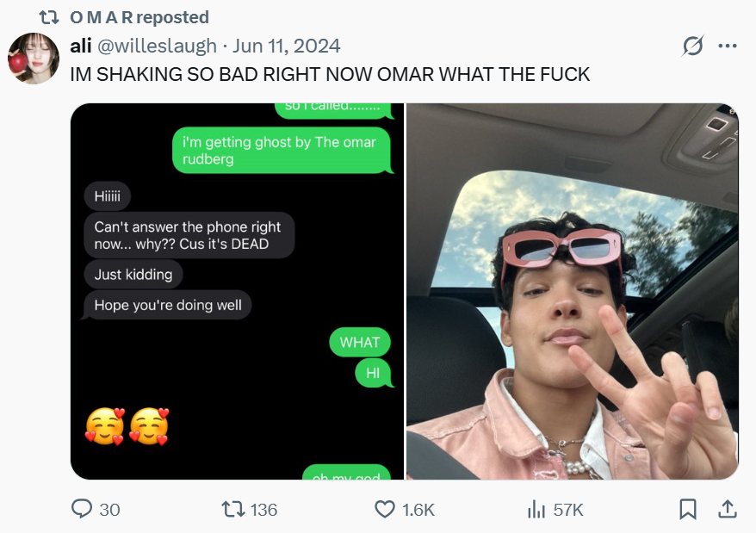Click ali's profile avatar picture
Screen dimensions: 756x533
pyautogui.click(x=34, y=59)
